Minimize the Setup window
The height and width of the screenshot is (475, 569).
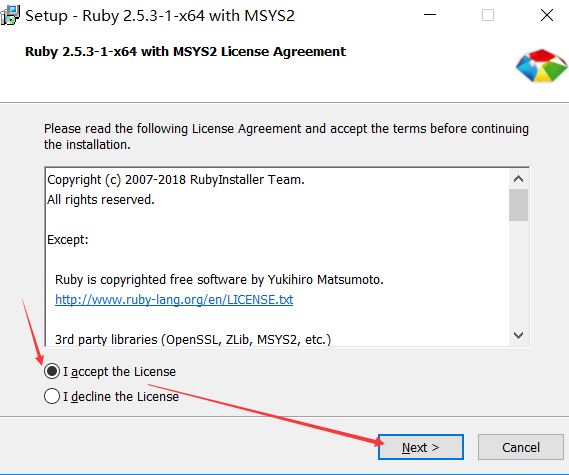tap(430, 15)
